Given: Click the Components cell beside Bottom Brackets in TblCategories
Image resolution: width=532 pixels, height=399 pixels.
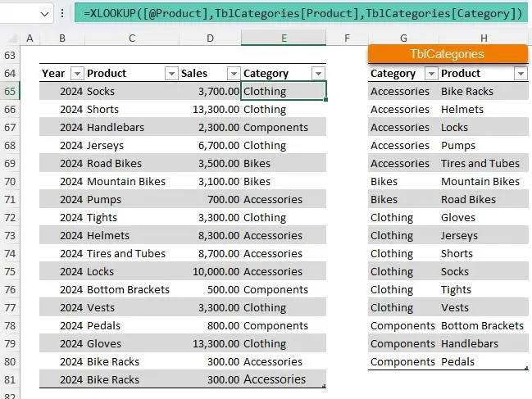Looking at the screenshot, I should (403, 325).
